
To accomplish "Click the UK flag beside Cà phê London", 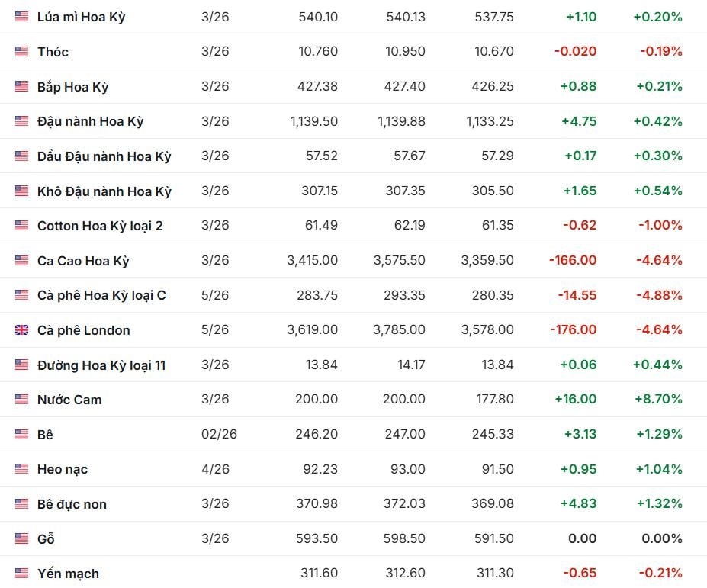I will (21, 330).
